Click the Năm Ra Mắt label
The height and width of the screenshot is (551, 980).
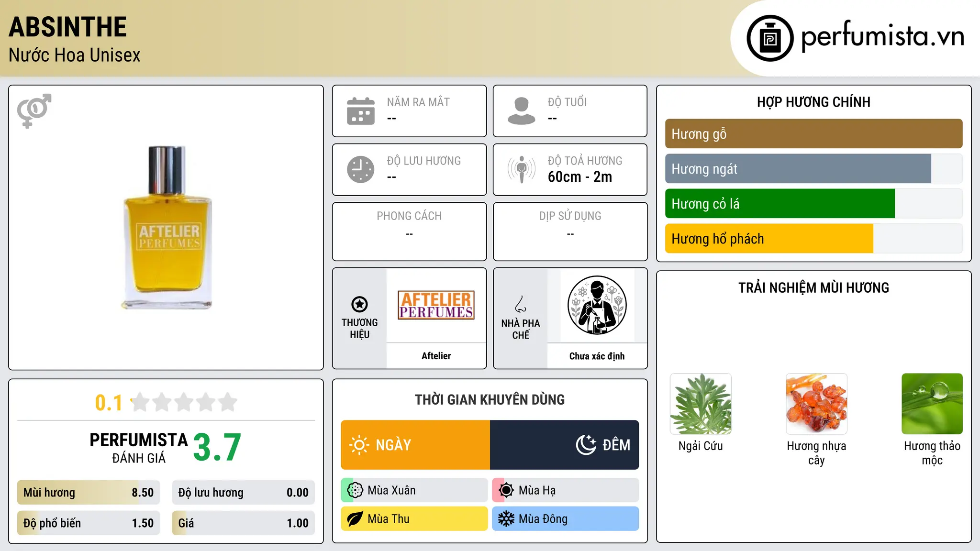pos(418,102)
